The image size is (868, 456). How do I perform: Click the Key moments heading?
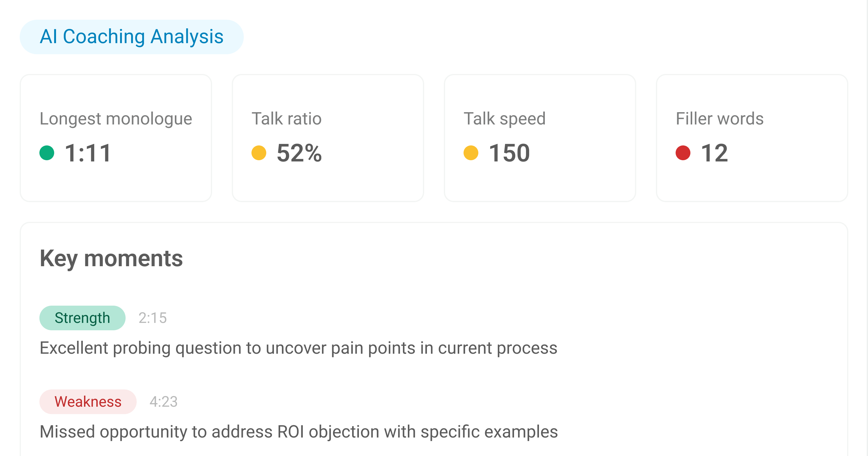click(x=111, y=259)
